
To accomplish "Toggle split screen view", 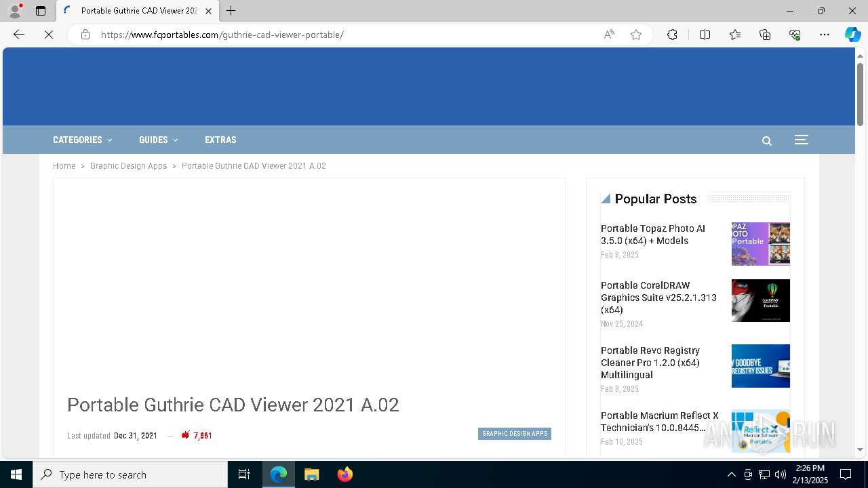I will click(x=705, y=35).
